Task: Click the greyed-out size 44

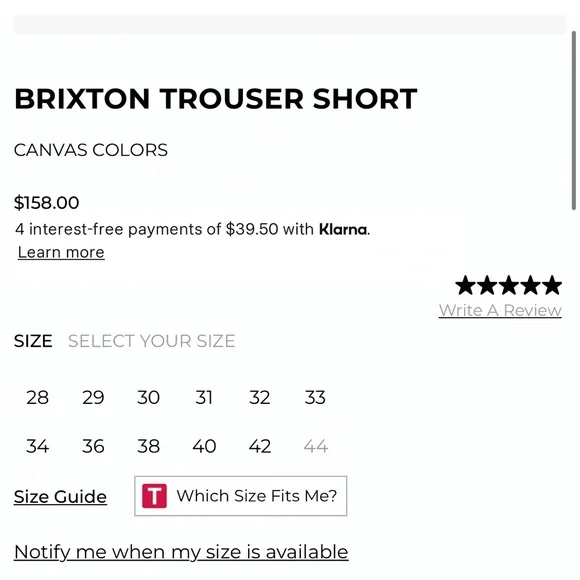Action: point(316,446)
